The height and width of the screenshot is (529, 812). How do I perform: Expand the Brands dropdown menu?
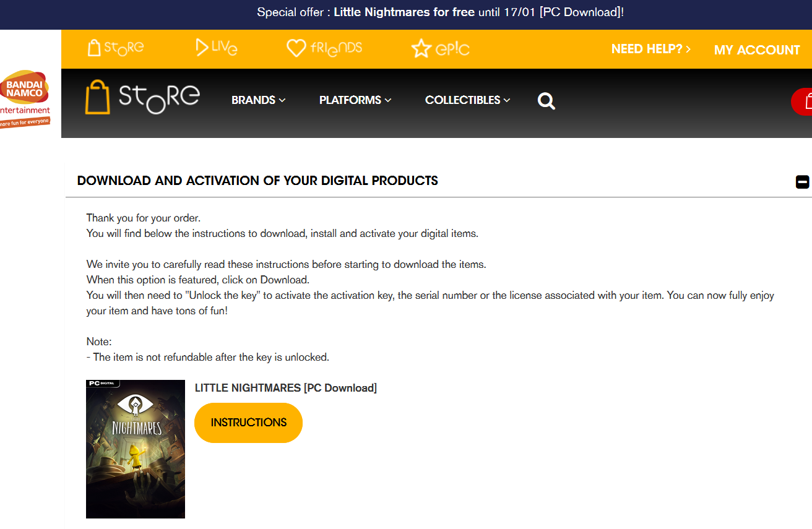coord(258,100)
